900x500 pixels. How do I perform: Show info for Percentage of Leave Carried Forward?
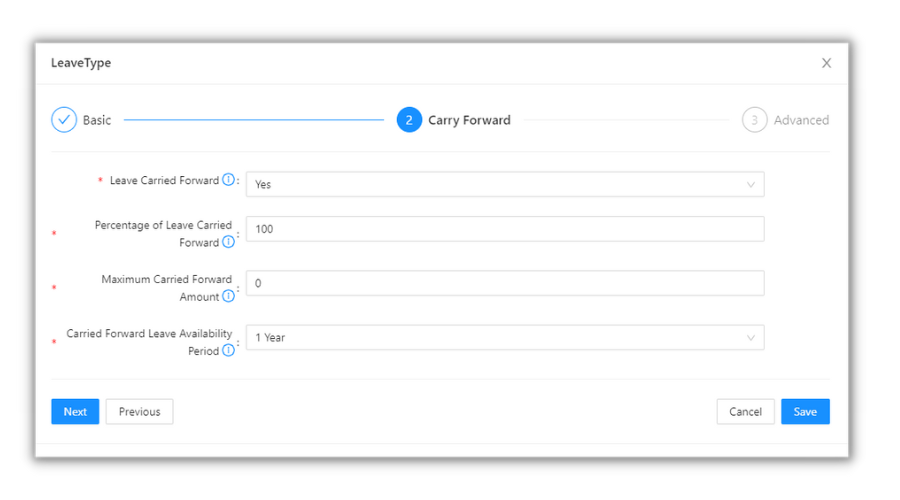(228, 242)
